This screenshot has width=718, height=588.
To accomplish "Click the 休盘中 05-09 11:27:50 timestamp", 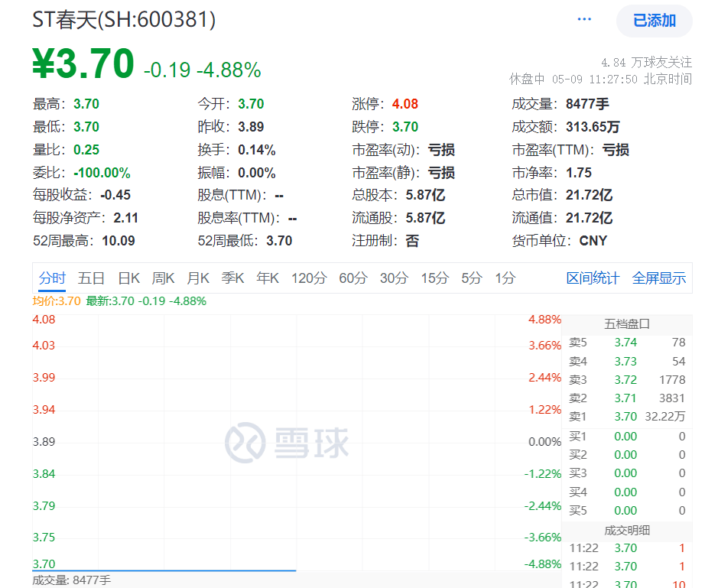I will point(600,80).
